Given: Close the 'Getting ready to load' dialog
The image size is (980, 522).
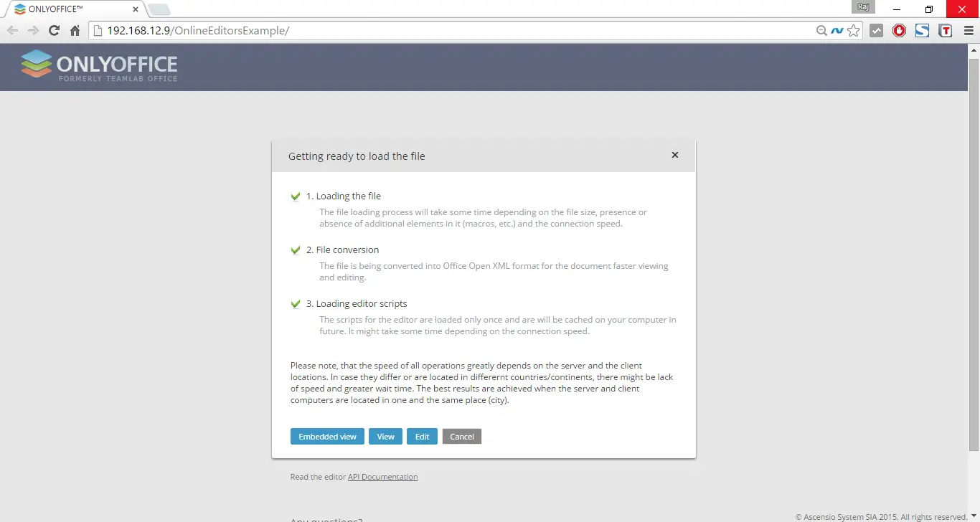Looking at the screenshot, I should pyautogui.click(x=674, y=155).
